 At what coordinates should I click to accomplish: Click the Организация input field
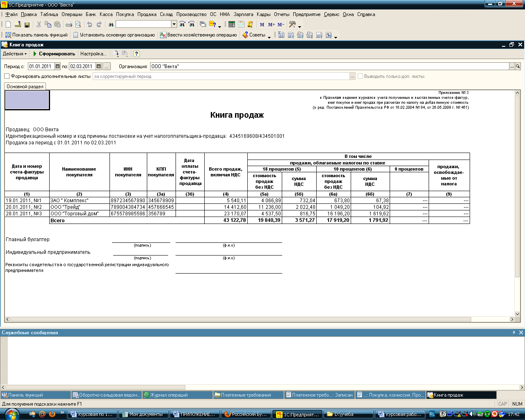[329, 66]
